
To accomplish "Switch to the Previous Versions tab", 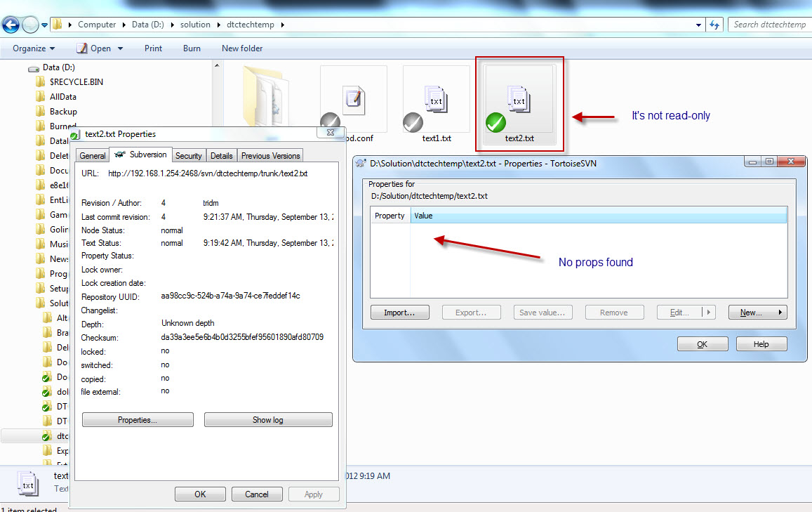I will 270,155.
